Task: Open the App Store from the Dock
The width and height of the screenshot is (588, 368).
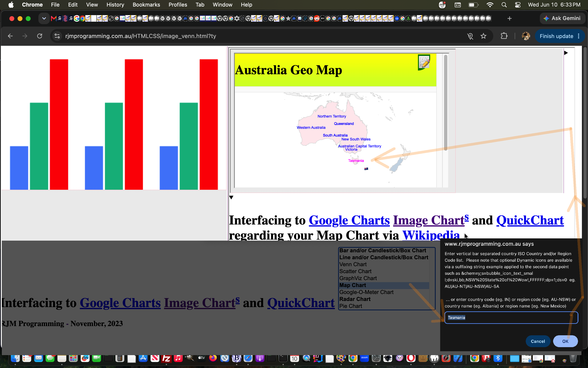Action: click(x=143, y=358)
